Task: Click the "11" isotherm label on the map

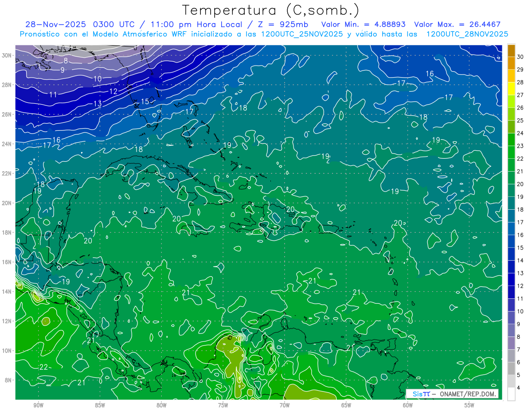Action: point(53,94)
